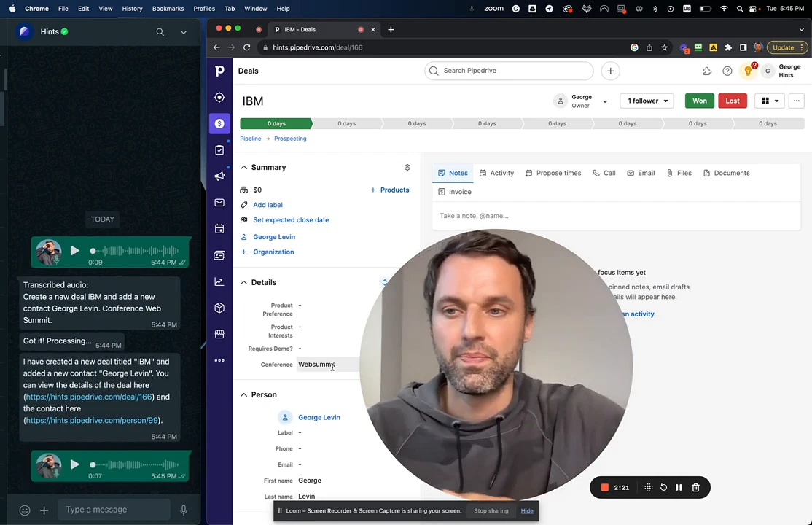Open the Leads target icon in Pipedrive sidebar
This screenshot has height=525, width=812.
tap(219, 98)
